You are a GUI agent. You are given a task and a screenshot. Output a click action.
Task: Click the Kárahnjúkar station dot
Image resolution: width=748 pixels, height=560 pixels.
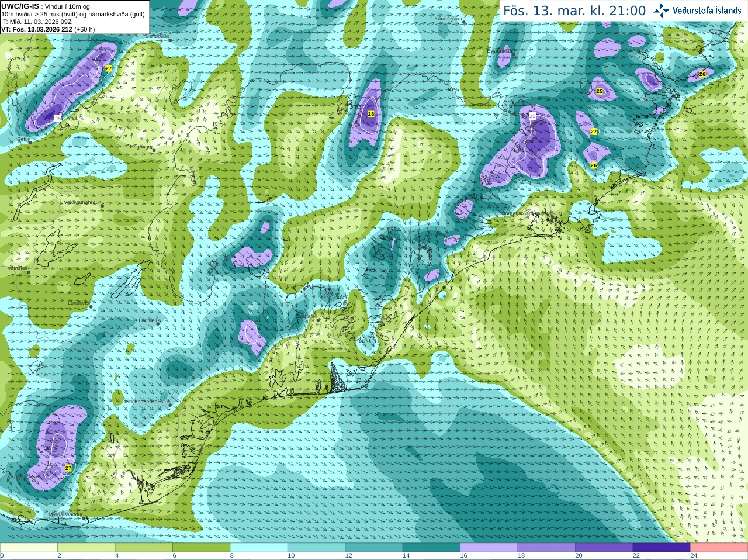[464, 22]
